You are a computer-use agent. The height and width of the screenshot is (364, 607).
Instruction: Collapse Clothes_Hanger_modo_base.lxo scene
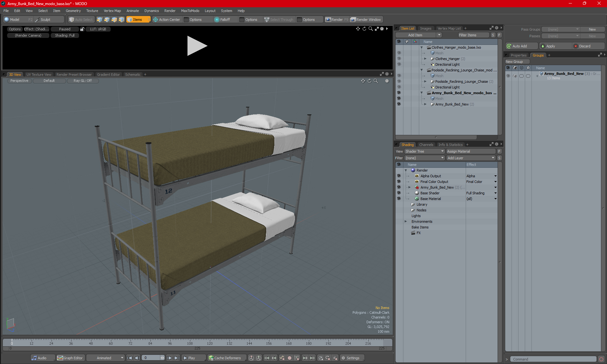pos(421,47)
